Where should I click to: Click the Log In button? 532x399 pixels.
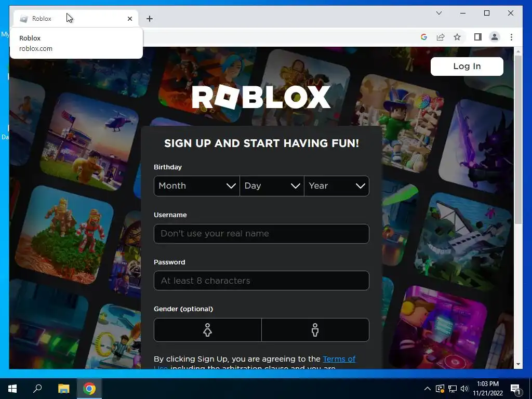click(x=467, y=66)
